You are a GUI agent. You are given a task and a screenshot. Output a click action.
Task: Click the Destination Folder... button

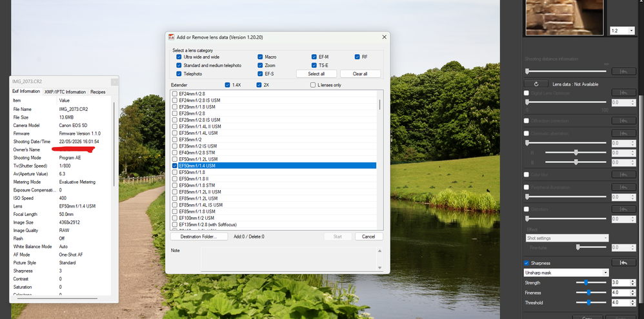pyautogui.click(x=199, y=237)
